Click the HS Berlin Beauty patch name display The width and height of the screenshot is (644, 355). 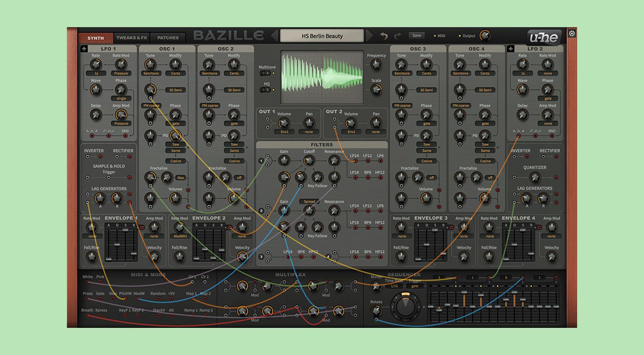coord(322,36)
